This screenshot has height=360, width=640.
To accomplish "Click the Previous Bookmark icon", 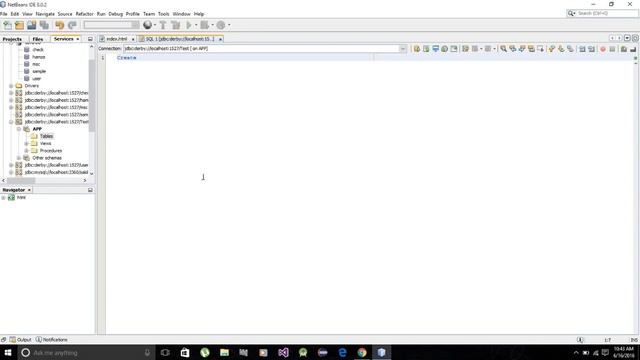I will pos(552,49).
